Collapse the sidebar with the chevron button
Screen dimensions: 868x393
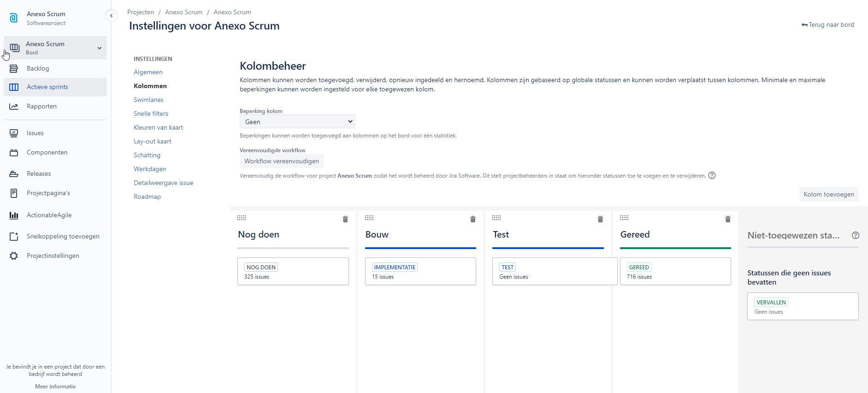point(111,16)
